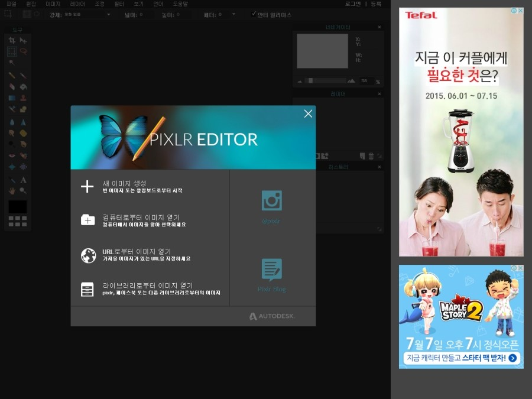The image size is (532, 399).
Task: Select the Smudge finger tool
Action: [x=12, y=133]
